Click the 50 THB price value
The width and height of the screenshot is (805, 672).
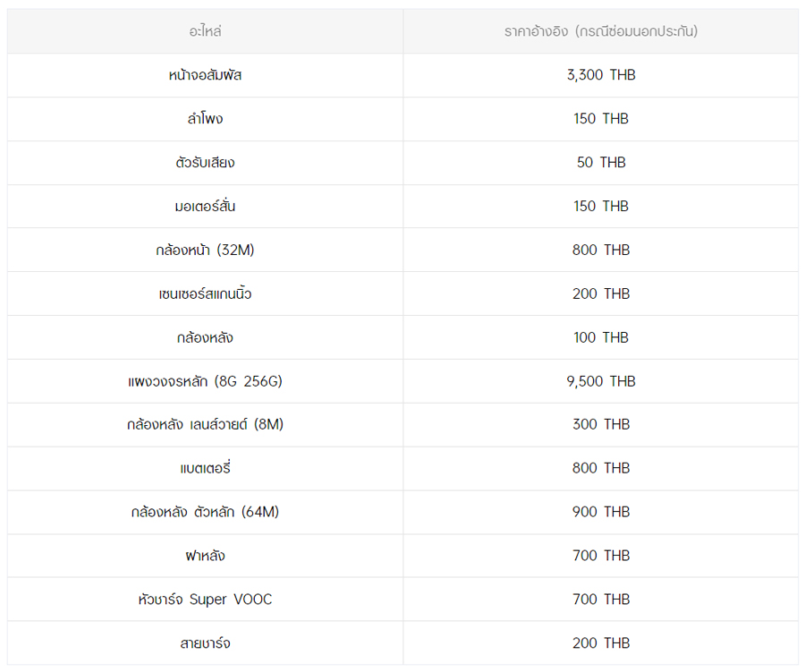(601, 162)
